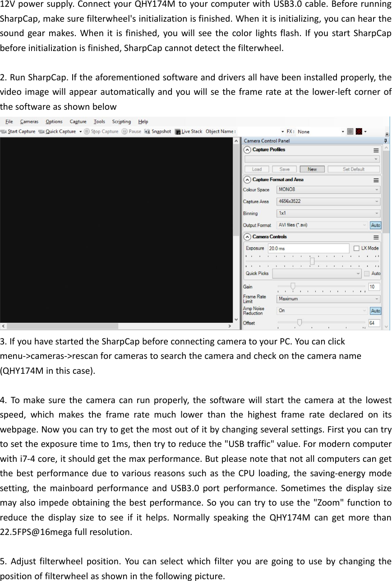Click the Pause toolbar button
This screenshot has width=392, height=581.
point(131,131)
